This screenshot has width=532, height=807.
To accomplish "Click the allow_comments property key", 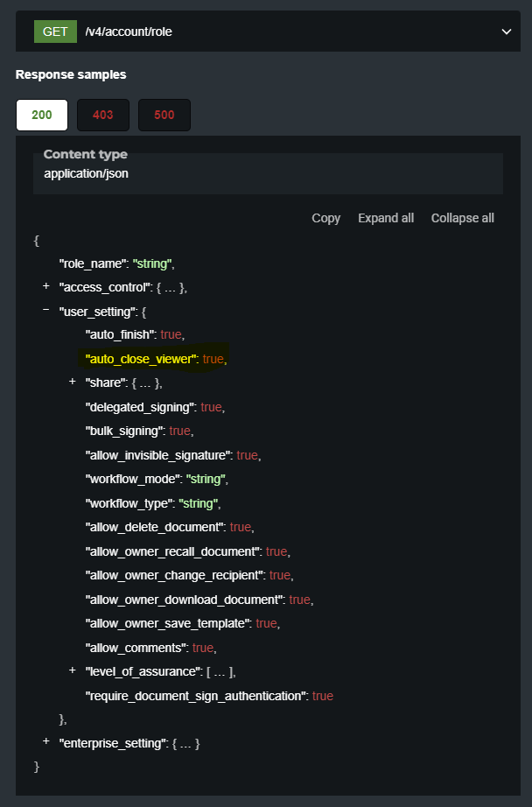I will click(136, 648).
